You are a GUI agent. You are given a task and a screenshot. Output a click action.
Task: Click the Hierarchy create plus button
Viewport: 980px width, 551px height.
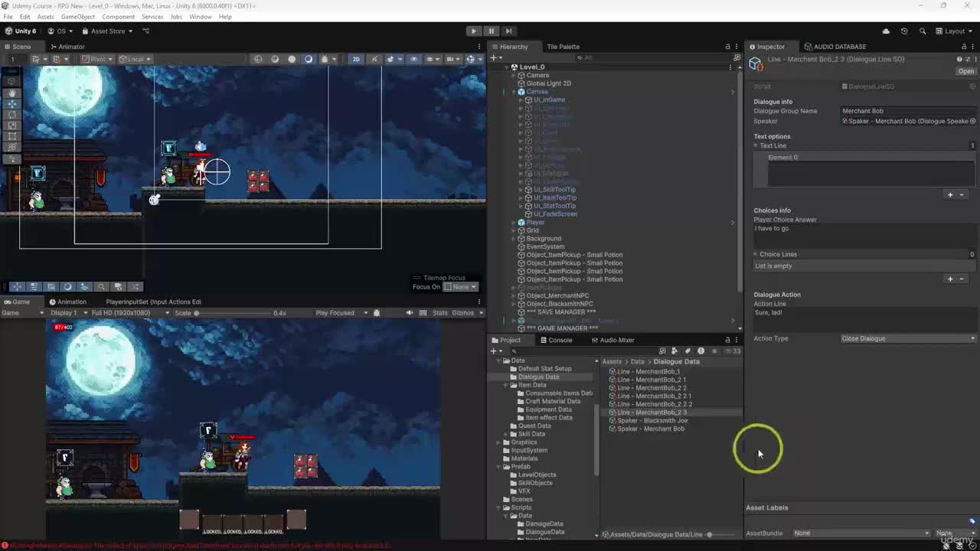coord(495,57)
